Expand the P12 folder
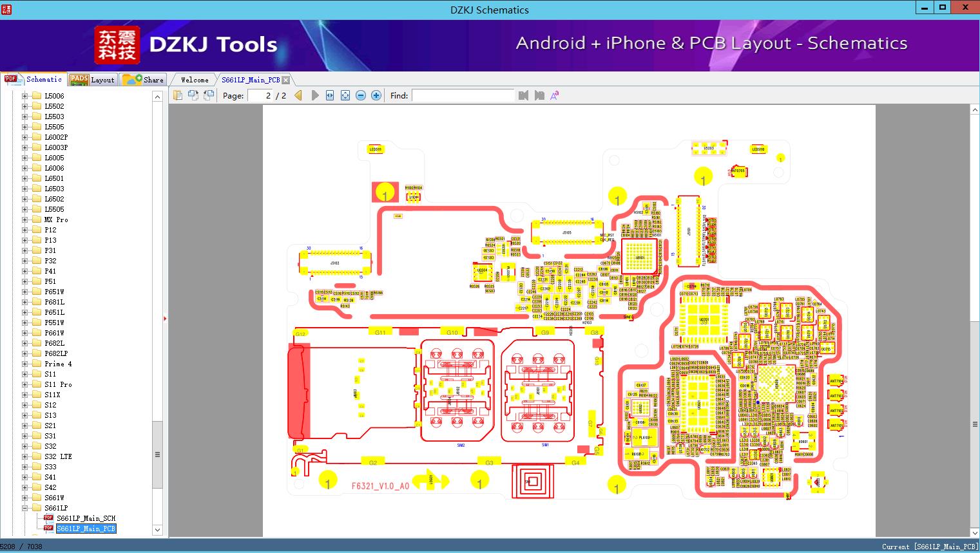980x553 pixels. coord(24,230)
